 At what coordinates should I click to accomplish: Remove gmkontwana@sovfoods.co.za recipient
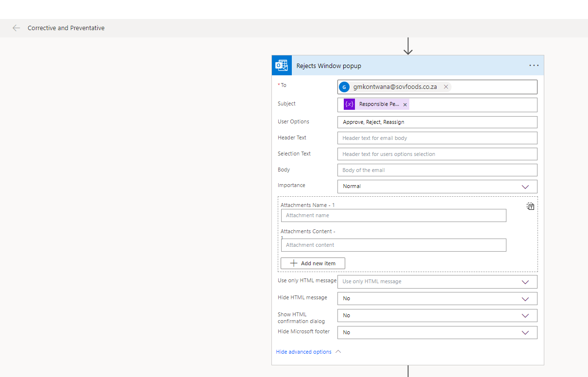446,87
